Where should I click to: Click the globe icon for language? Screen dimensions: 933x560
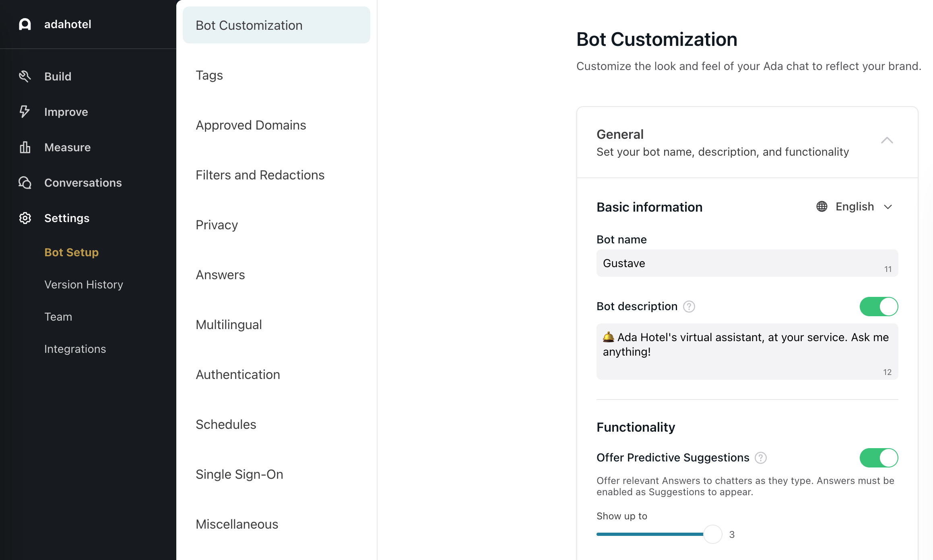[x=822, y=207]
